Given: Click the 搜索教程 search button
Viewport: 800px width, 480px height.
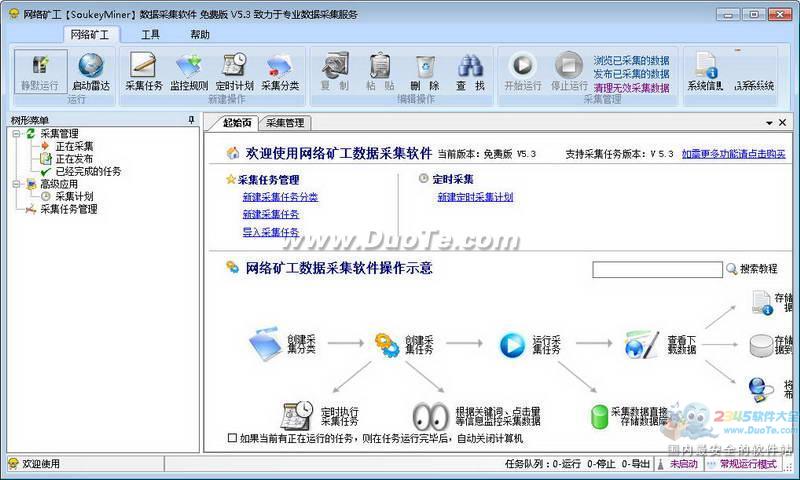Looking at the screenshot, I should pos(752,268).
